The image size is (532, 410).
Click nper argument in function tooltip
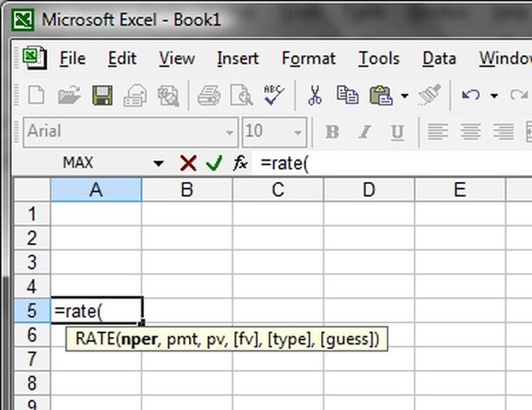(x=139, y=339)
